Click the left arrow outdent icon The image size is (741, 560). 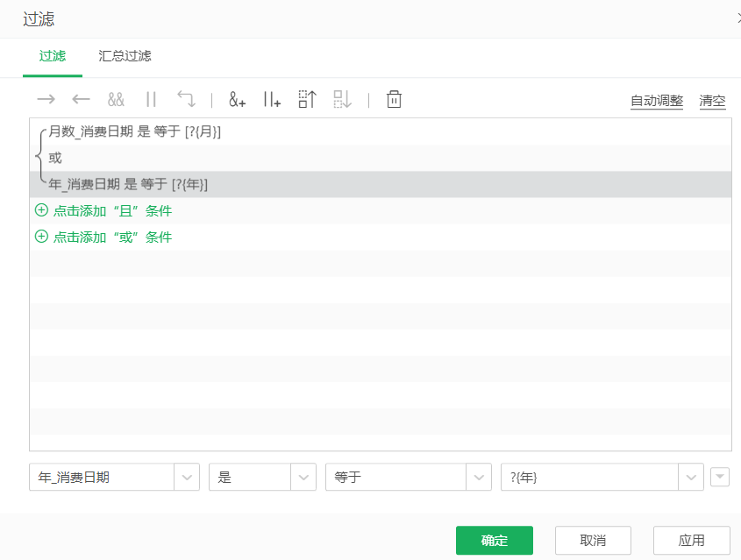tap(81, 99)
